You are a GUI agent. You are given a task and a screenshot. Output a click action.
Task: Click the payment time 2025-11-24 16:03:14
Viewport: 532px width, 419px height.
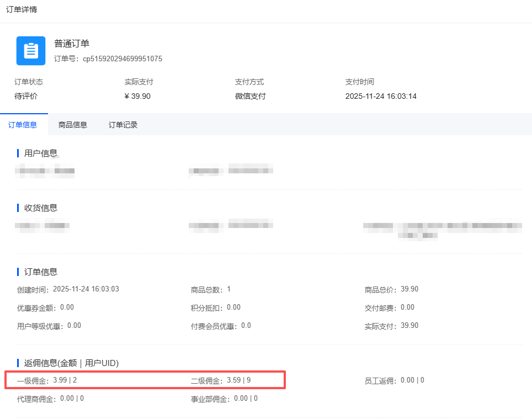click(381, 96)
